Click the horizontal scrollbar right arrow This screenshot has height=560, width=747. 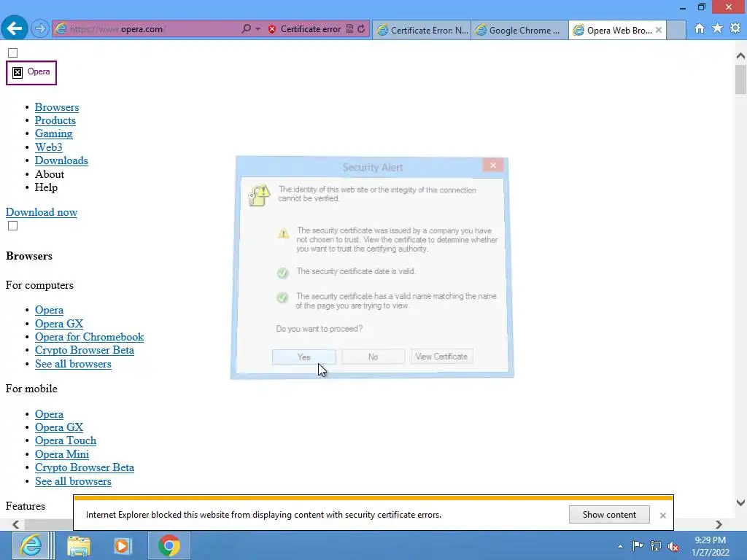pyautogui.click(x=719, y=524)
